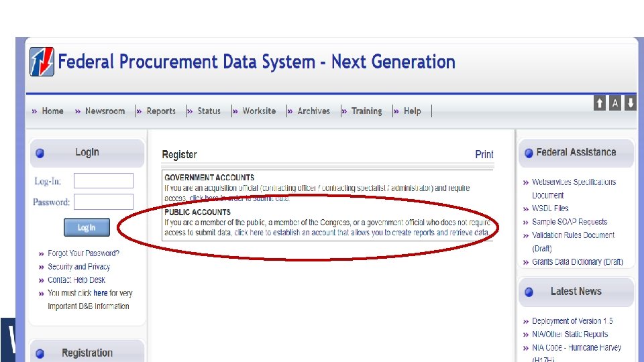Open NIA/Other Static Reports news link
This screenshot has width=644, height=362.
(570, 335)
